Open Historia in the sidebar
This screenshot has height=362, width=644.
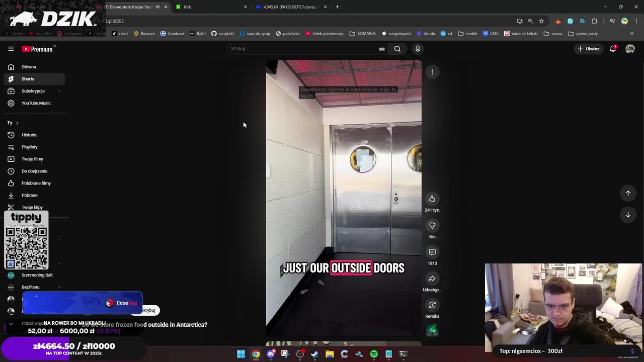point(34,135)
